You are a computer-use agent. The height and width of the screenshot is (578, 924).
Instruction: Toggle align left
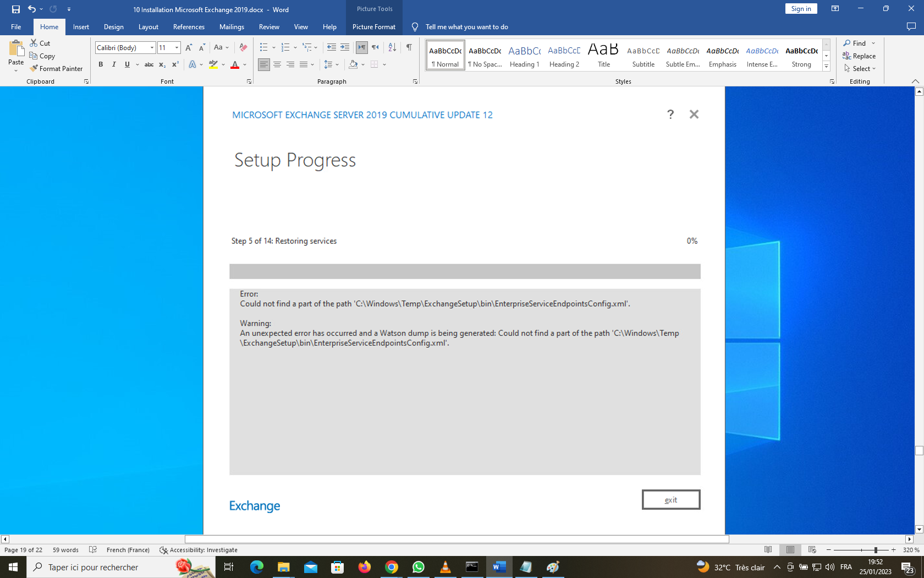tap(264, 64)
